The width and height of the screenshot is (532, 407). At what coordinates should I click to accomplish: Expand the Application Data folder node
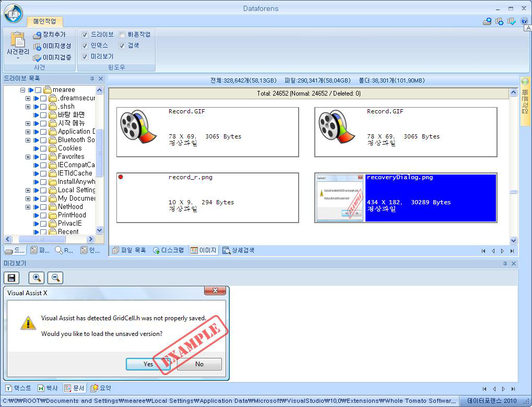coord(28,132)
